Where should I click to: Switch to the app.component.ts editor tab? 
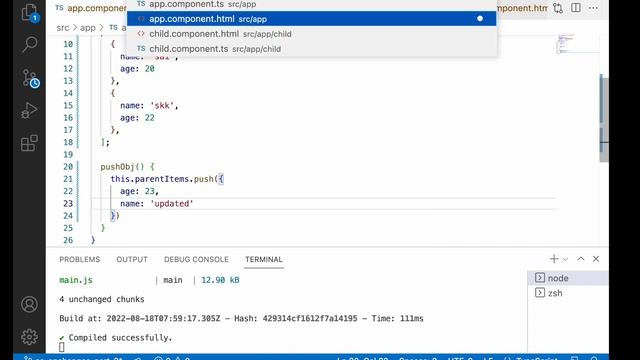(91, 8)
